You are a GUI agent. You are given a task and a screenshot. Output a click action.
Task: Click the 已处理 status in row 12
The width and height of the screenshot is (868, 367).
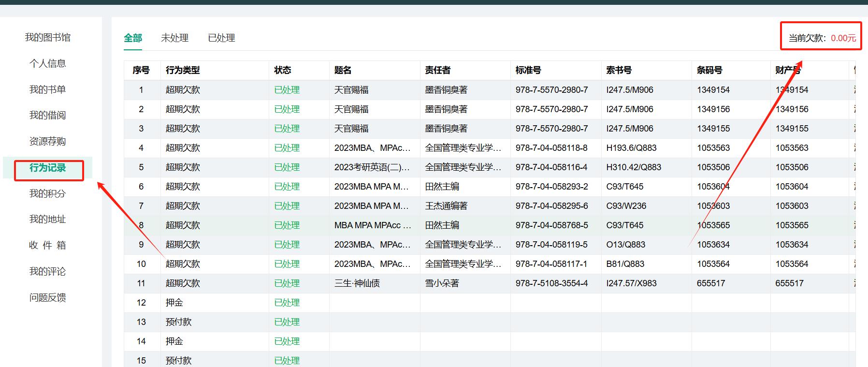(287, 303)
